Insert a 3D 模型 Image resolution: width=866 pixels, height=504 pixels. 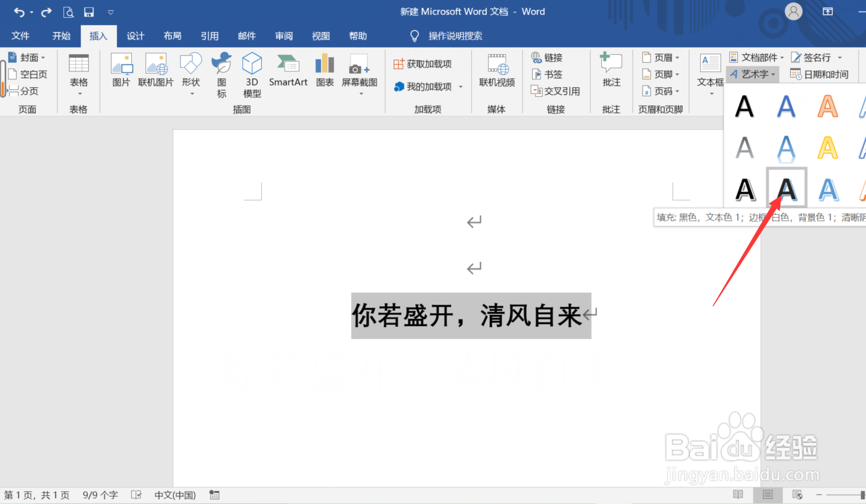252,75
